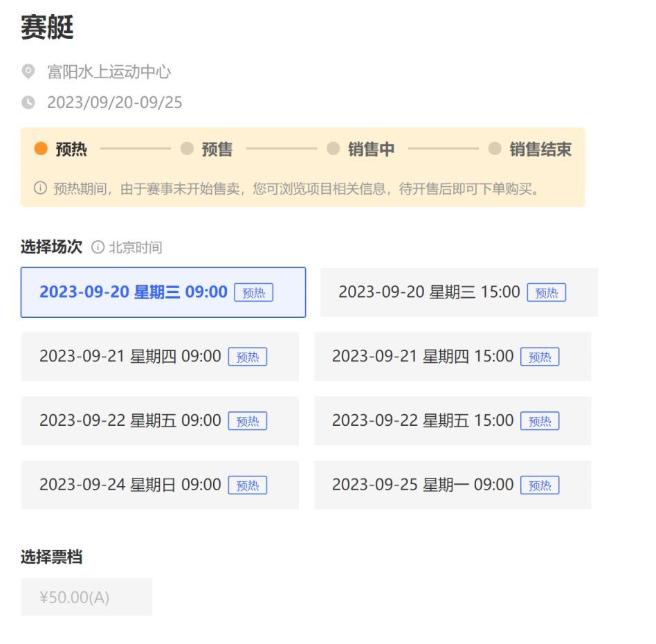Click the 销售中 stage label

pyautogui.click(x=371, y=149)
